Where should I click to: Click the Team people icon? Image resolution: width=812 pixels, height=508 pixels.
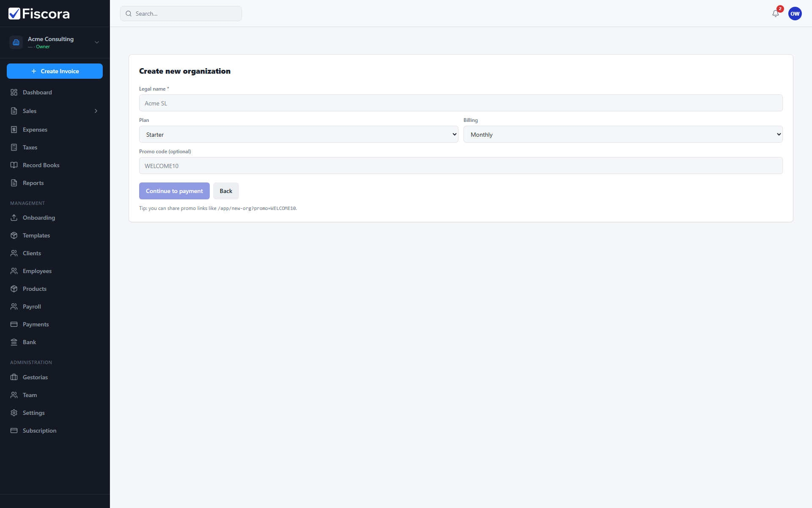coord(14,395)
